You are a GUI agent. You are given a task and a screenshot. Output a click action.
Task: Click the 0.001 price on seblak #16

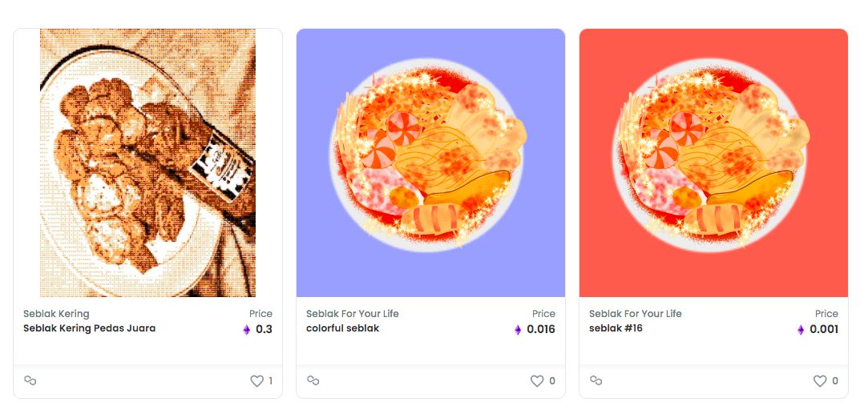tap(824, 330)
